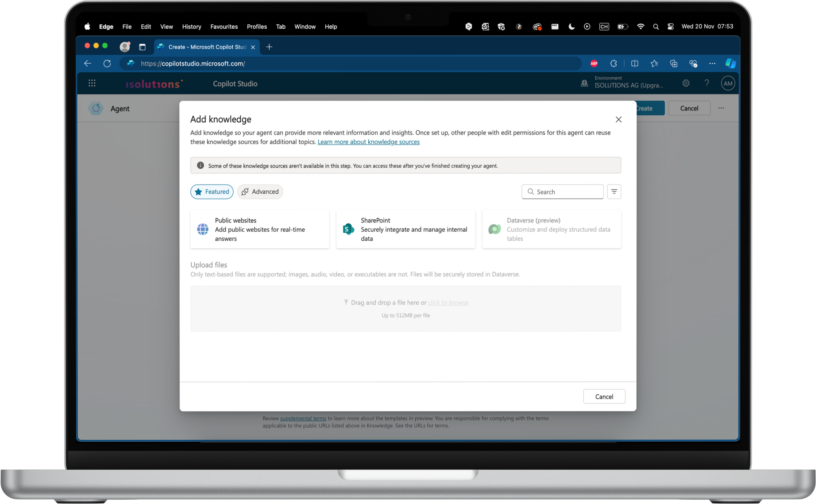Toggle the Edge split screen icon
816x504 pixels.
635,63
